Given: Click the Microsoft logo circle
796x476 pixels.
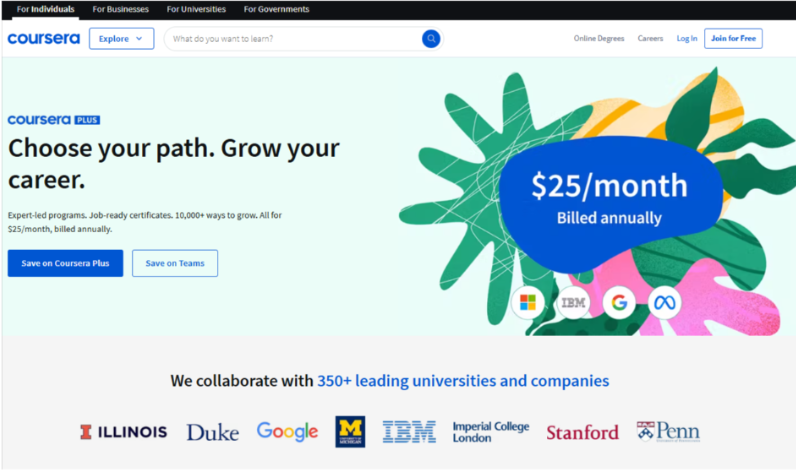Looking at the screenshot, I should point(528,303).
